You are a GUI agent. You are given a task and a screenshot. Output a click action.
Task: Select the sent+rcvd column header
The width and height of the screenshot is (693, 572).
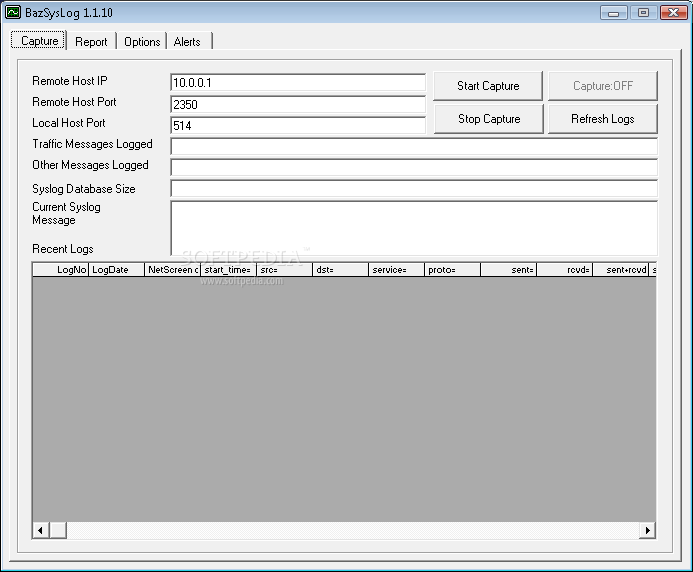tap(621, 270)
